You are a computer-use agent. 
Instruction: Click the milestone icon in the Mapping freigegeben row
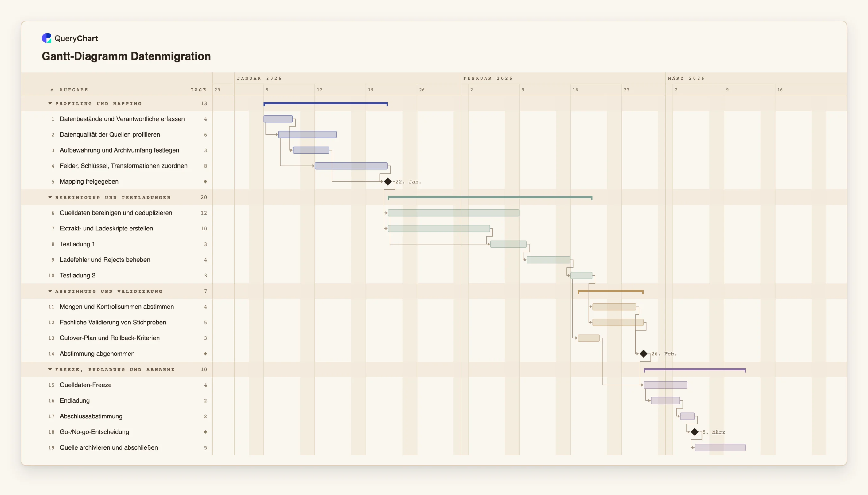(x=205, y=182)
